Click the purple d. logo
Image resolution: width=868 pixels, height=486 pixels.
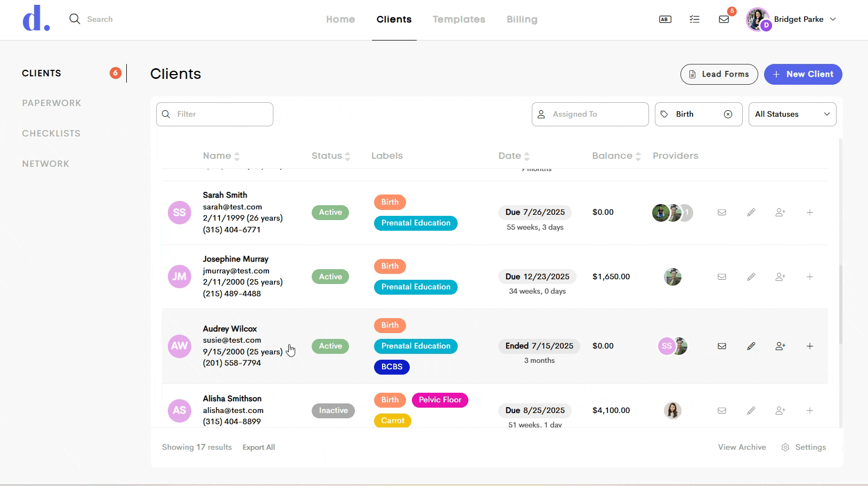(36, 19)
